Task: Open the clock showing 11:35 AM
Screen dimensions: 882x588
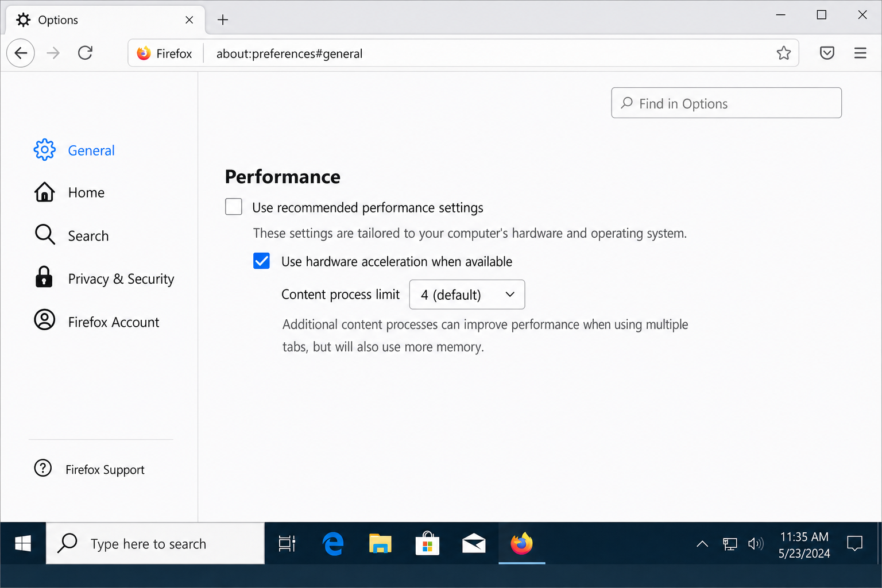Action: point(804,544)
